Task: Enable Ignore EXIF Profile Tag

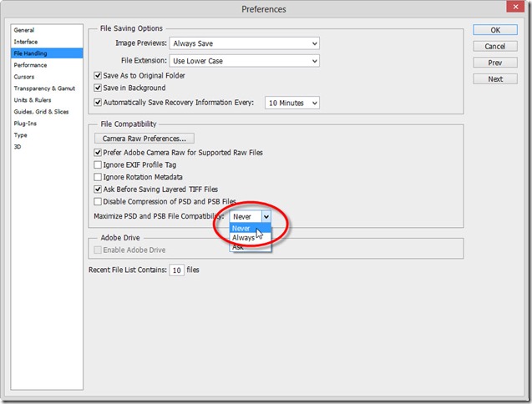Action: pyautogui.click(x=98, y=165)
